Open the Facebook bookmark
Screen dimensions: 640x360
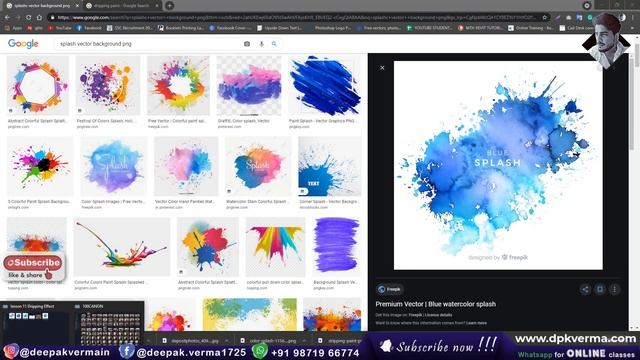(x=89, y=28)
